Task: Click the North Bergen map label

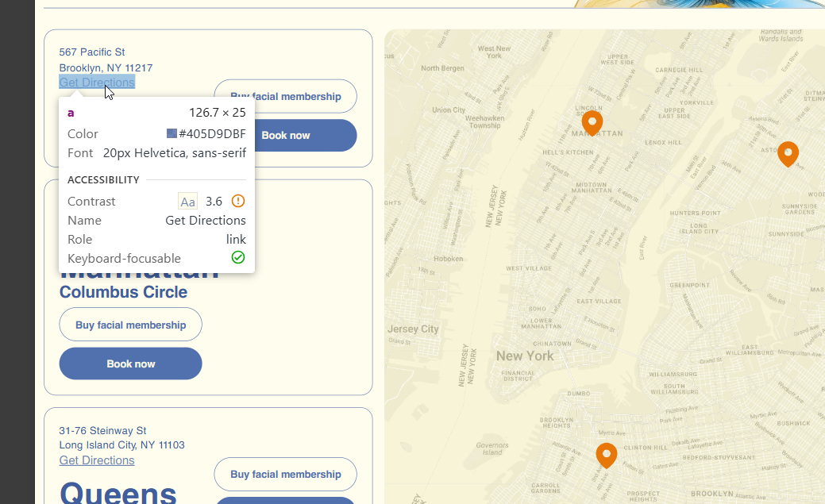Action: coord(442,68)
